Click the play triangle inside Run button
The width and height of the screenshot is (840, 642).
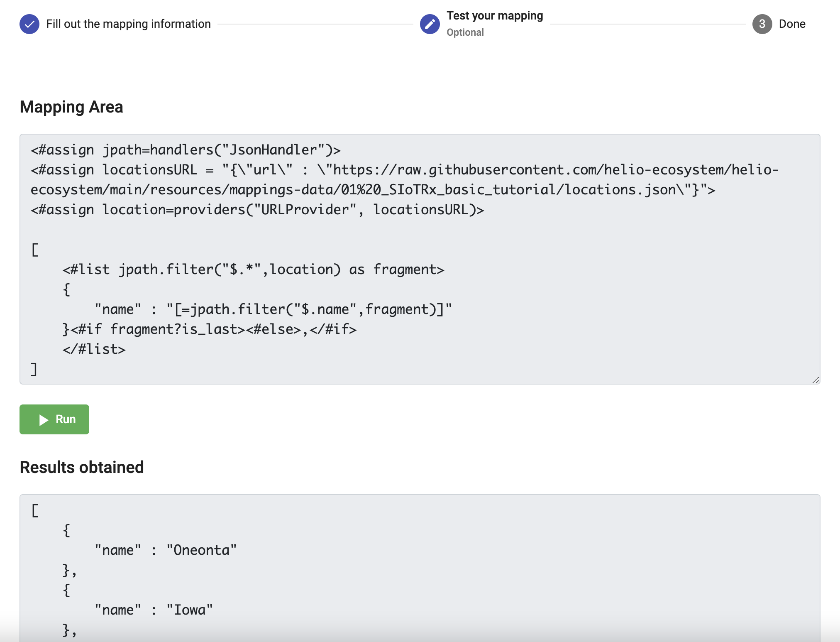click(44, 420)
